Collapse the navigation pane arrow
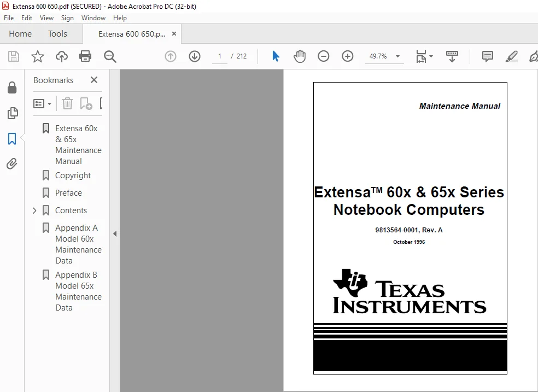Image resolution: width=538 pixels, height=392 pixels. pyautogui.click(x=115, y=234)
